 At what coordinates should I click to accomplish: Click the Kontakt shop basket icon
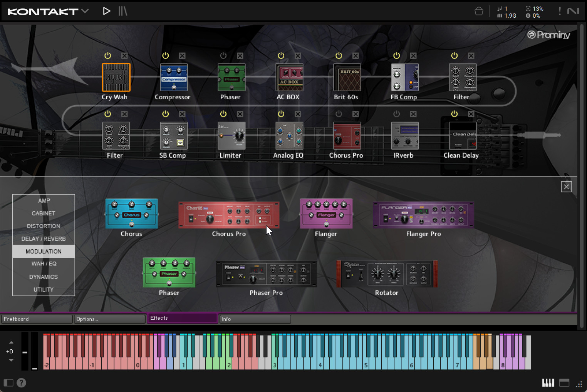click(x=479, y=11)
